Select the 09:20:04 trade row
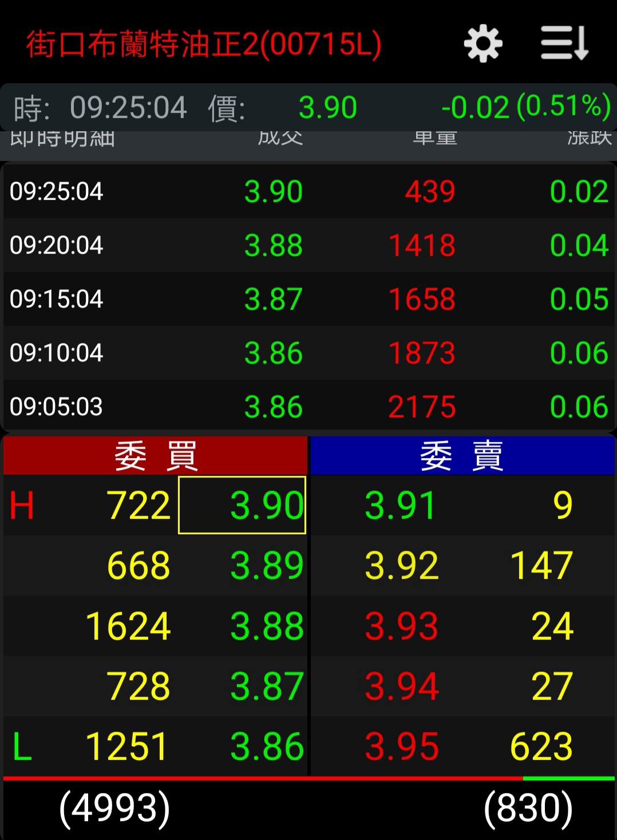The height and width of the screenshot is (840, 617). pos(308,245)
